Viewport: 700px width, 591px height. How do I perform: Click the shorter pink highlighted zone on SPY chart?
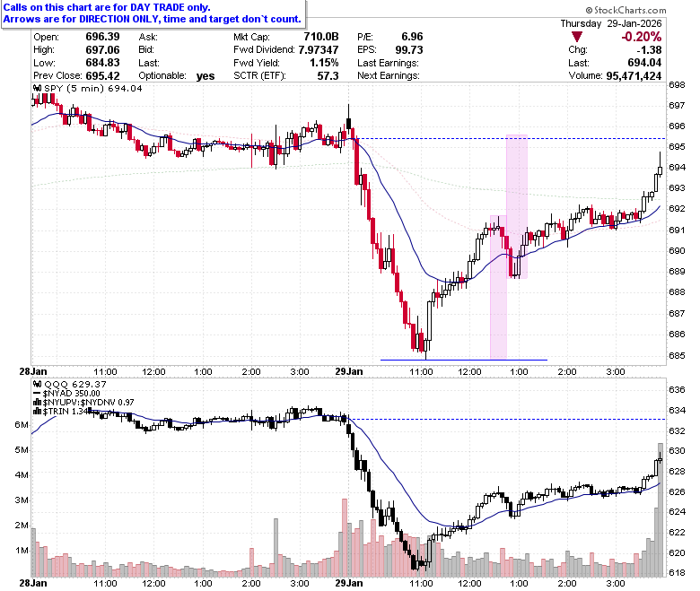(498, 287)
